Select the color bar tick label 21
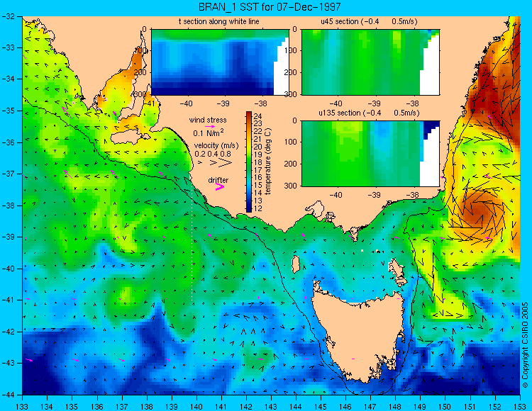 258,139
